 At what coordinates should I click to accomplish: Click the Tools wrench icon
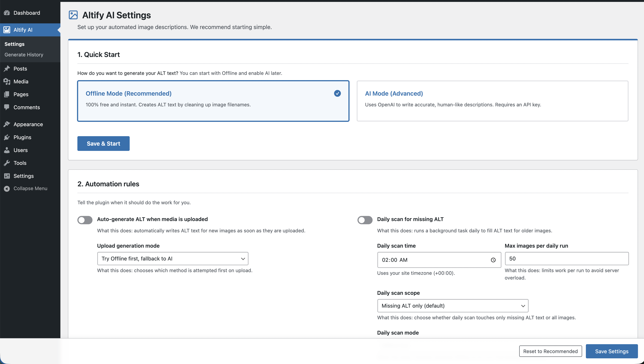tap(7, 163)
